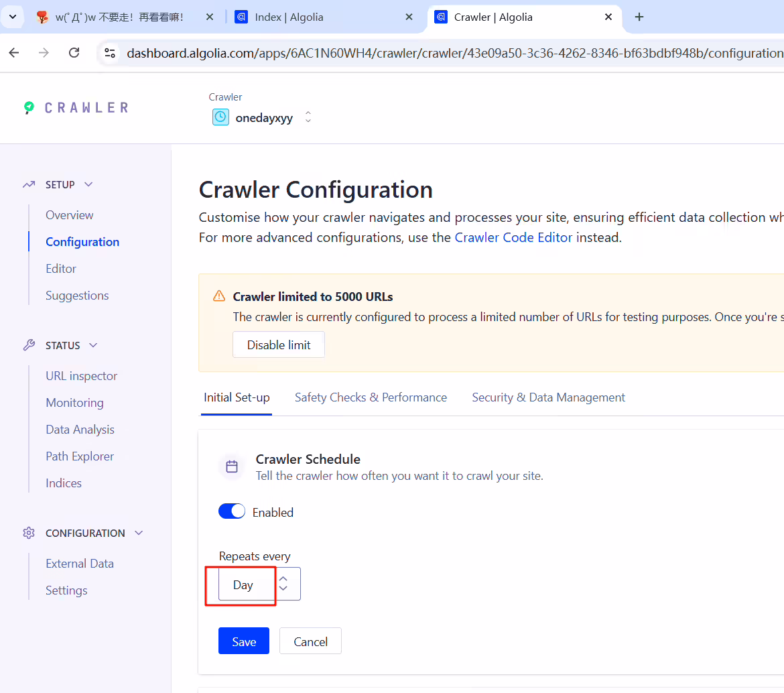
Task: Open URL inspector in the sidebar
Action: click(82, 376)
